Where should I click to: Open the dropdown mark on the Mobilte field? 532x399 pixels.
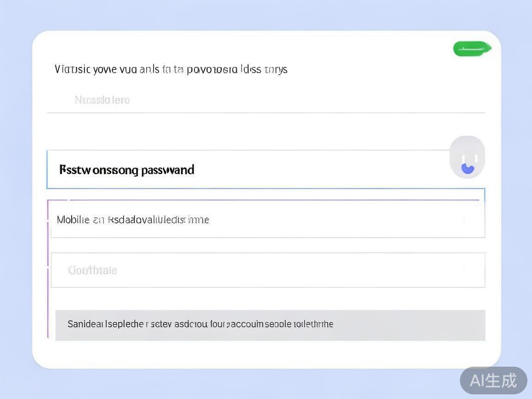pyautogui.click(x=464, y=220)
